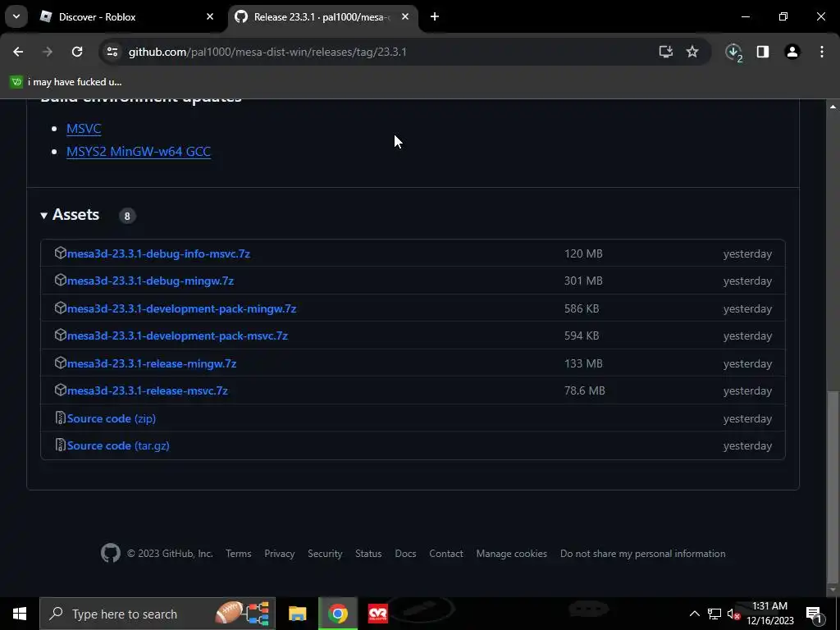
Task: Click package icon beside debug-info-msvc.7z
Action: click(x=60, y=253)
